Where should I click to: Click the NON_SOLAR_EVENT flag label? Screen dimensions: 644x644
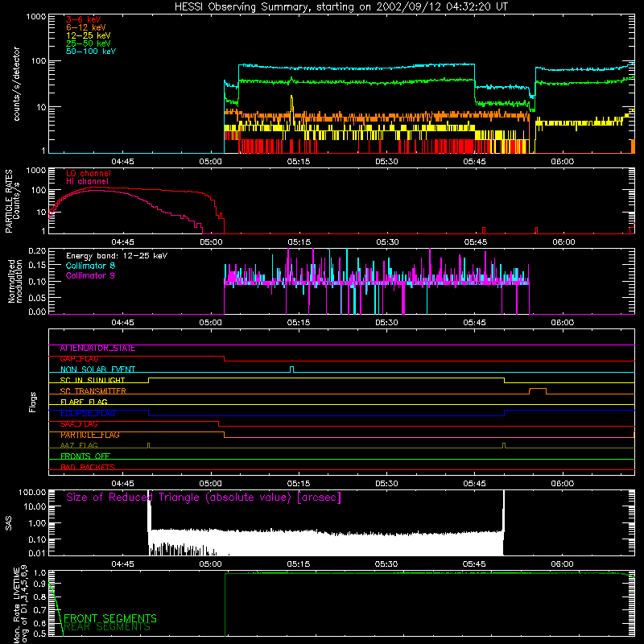(97, 369)
